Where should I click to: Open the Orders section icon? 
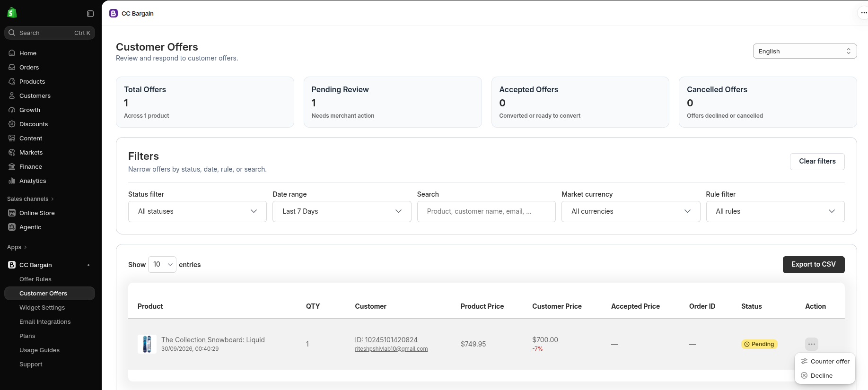[12, 67]
